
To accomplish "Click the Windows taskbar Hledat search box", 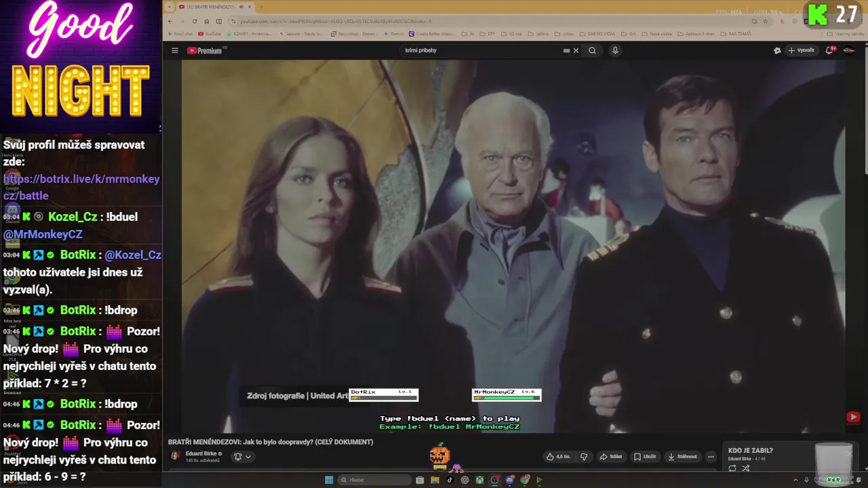I will click(375, 480).
